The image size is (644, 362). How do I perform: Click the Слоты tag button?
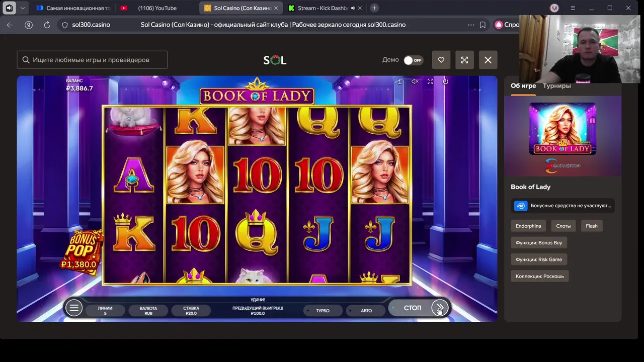(x=563, y=226)
